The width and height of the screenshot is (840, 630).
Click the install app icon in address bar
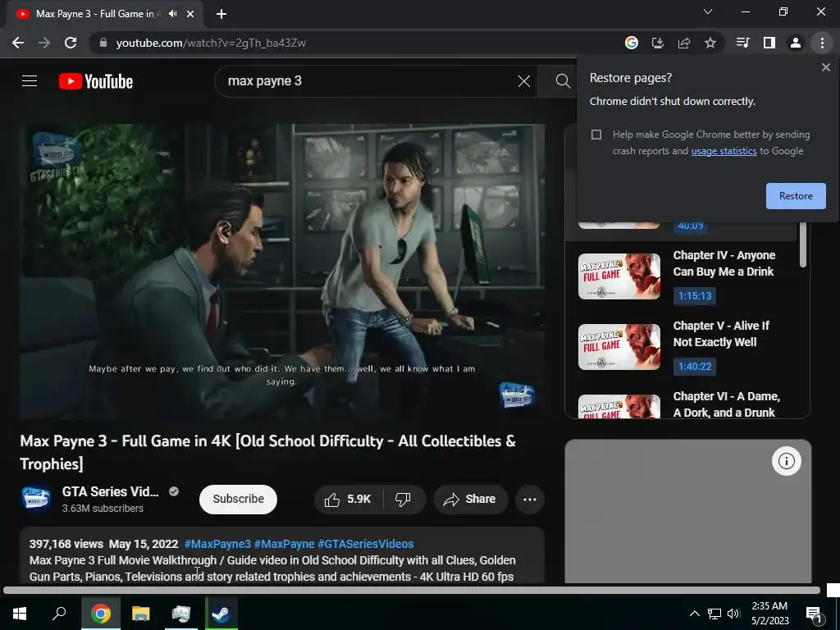tap(657, 43)
